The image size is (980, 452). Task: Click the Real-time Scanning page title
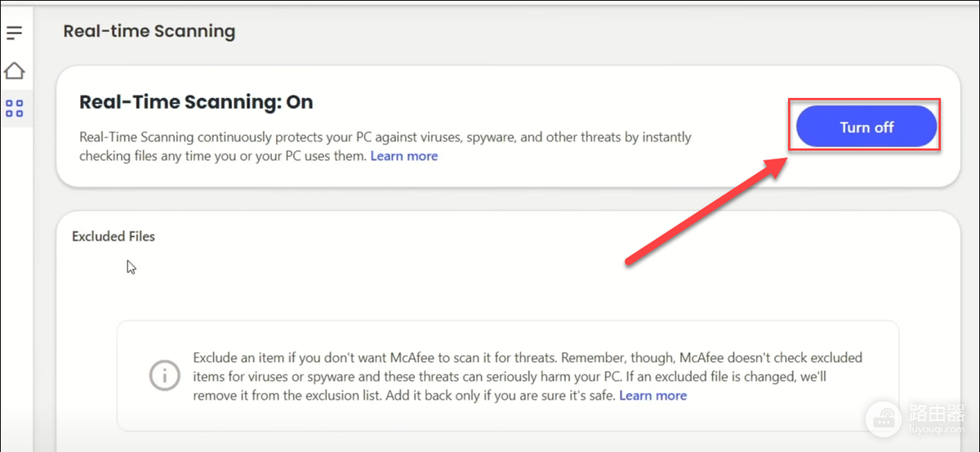[x=149, y=31]
